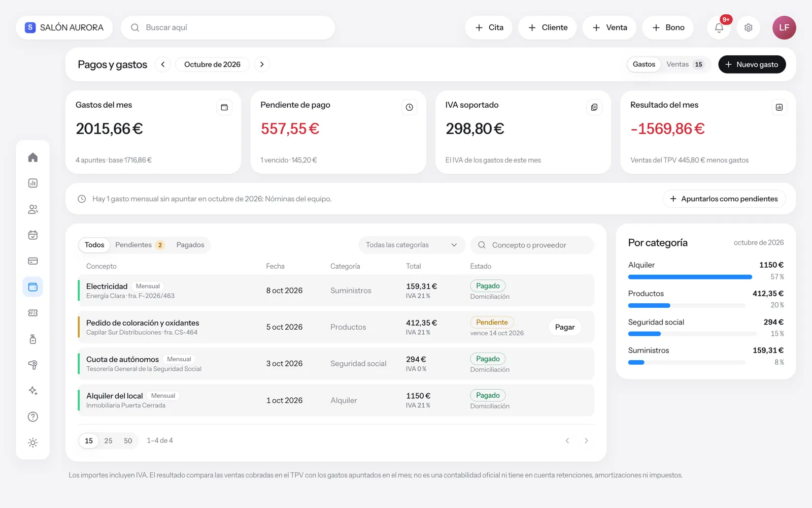Click Apuntarlos como pendientes
The image size is (812, 508).
pos(724,199)
